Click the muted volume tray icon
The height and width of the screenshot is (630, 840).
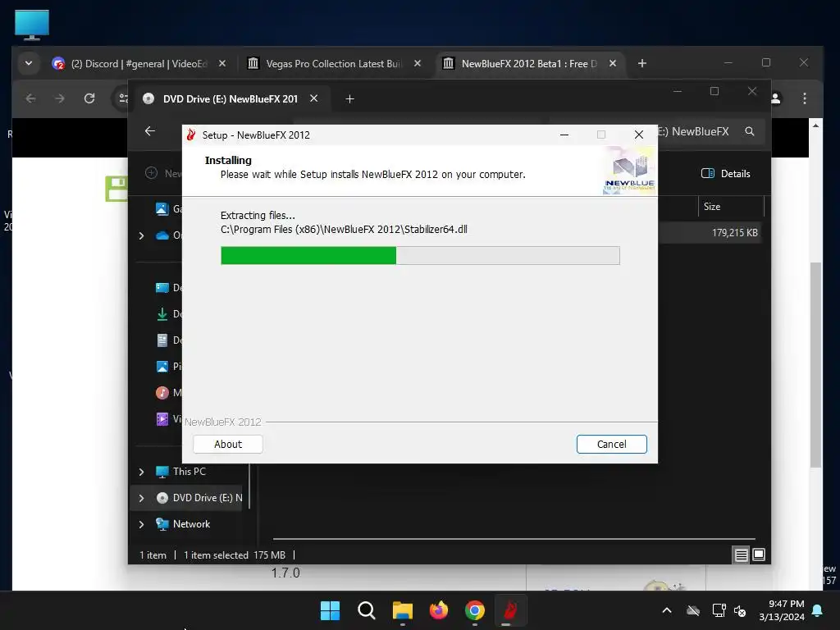click(x=740, y=610)
